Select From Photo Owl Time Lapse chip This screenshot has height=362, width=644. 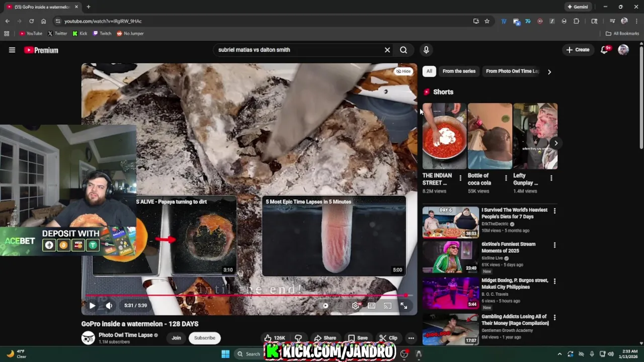point(512,71)
